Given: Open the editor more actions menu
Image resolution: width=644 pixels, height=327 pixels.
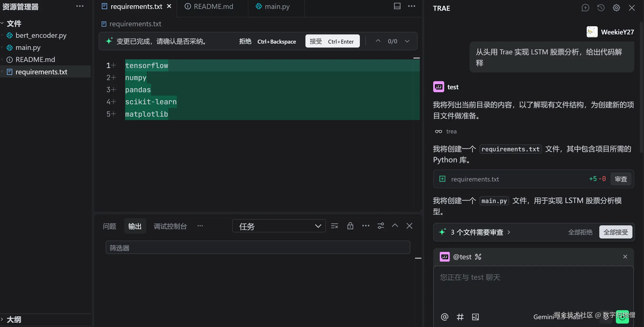Looking at the screenshot, I should coord(411,6).
